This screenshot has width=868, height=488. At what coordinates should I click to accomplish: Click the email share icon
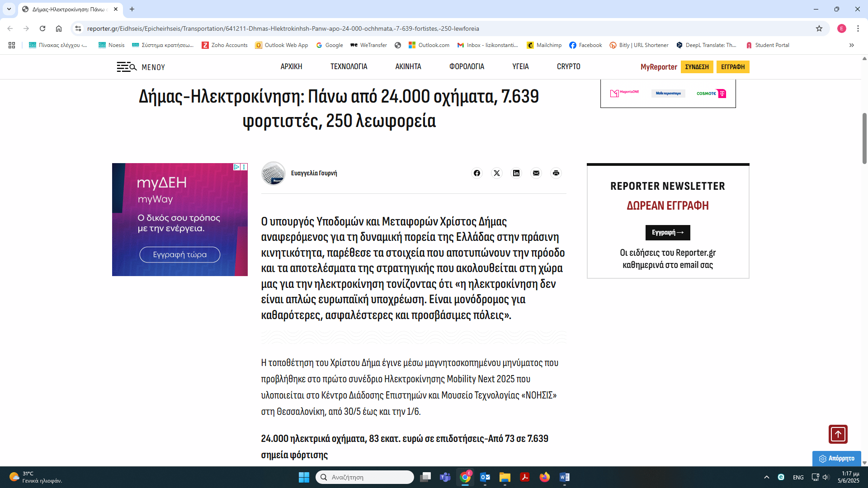pos(536,173)
